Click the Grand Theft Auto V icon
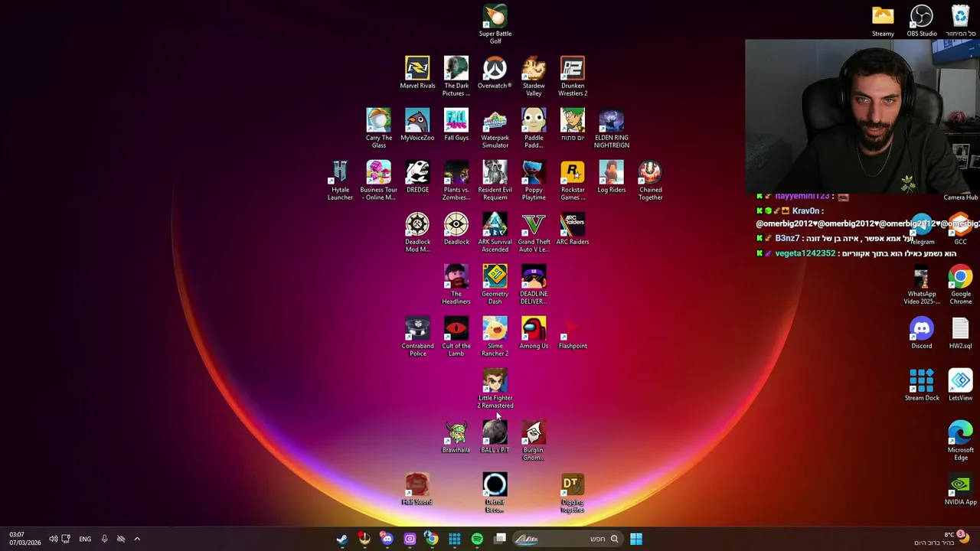Viewport: 980px width, 551px height. point(534,233)
